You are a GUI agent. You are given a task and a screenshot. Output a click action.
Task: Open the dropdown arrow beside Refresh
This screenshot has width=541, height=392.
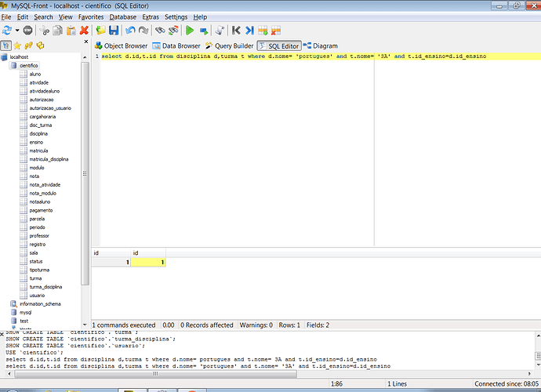pos(16,30)
